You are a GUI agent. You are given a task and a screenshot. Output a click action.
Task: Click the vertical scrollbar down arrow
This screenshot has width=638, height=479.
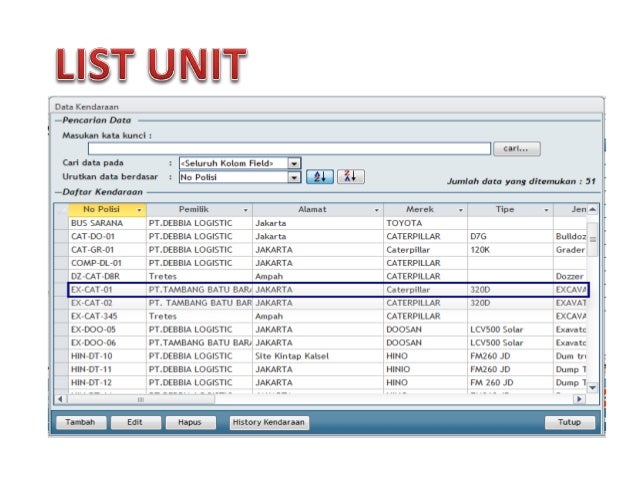(x=593, y=387)
